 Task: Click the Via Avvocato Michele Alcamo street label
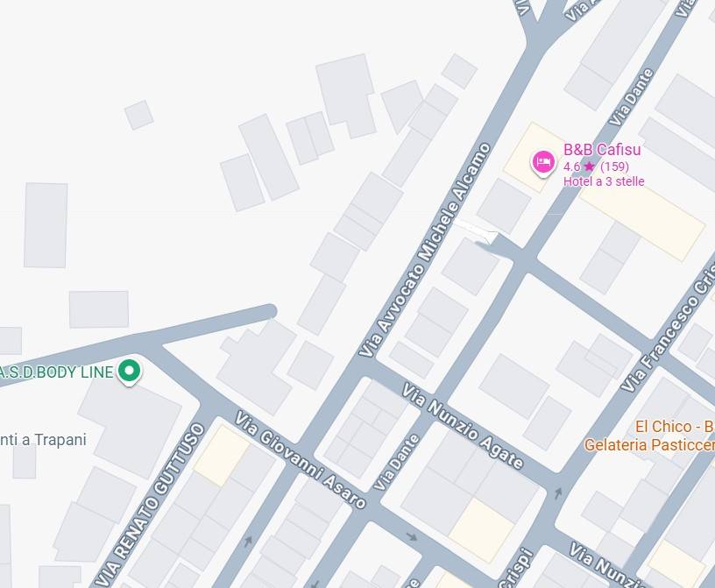point(424,250)
